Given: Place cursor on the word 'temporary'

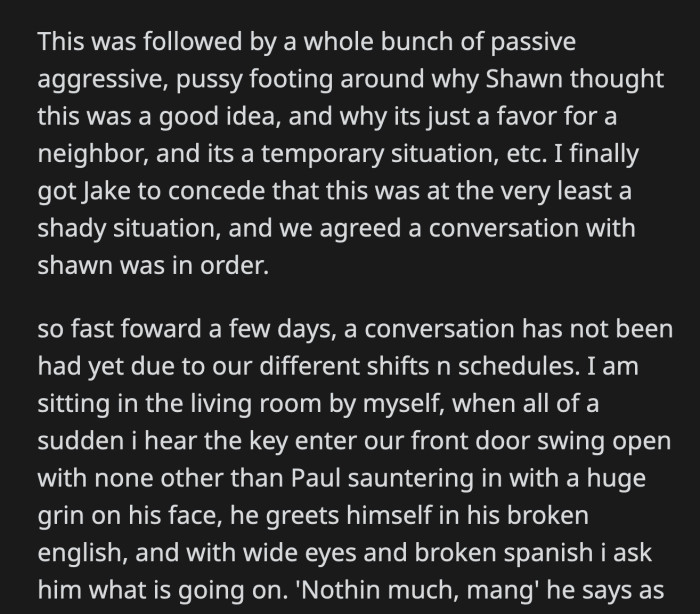Looking at the screenshot, I should (x=322, y=154).
